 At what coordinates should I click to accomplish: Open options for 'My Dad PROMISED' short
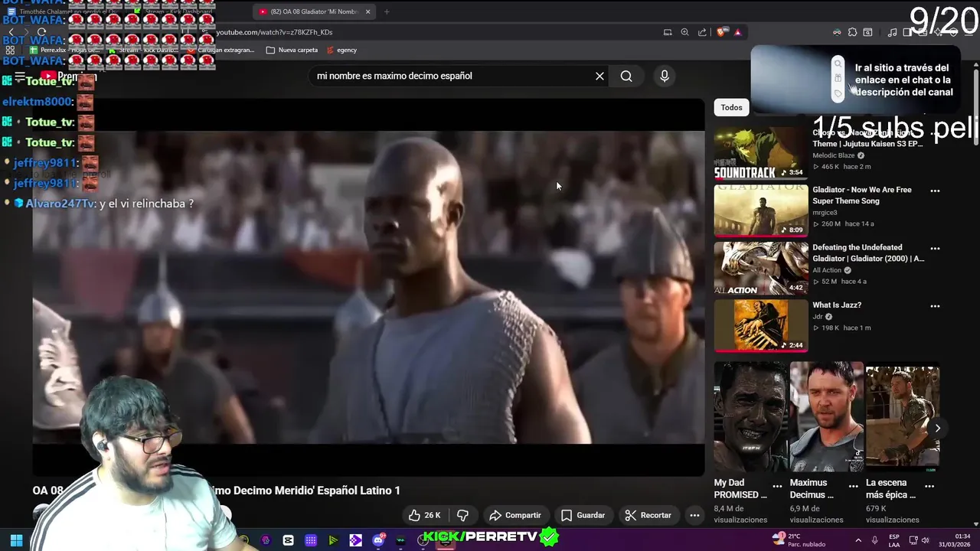click(777, 486)
